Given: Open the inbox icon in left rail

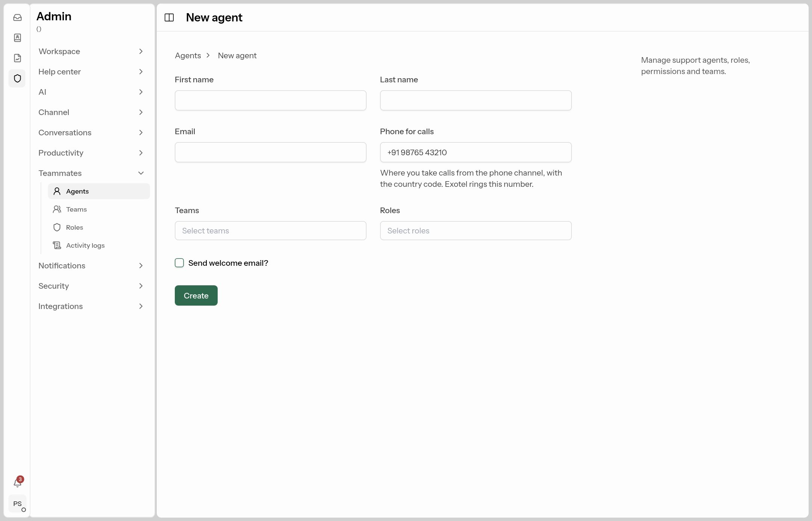Looking at the screenshot, I should click(x=17, y=18).
